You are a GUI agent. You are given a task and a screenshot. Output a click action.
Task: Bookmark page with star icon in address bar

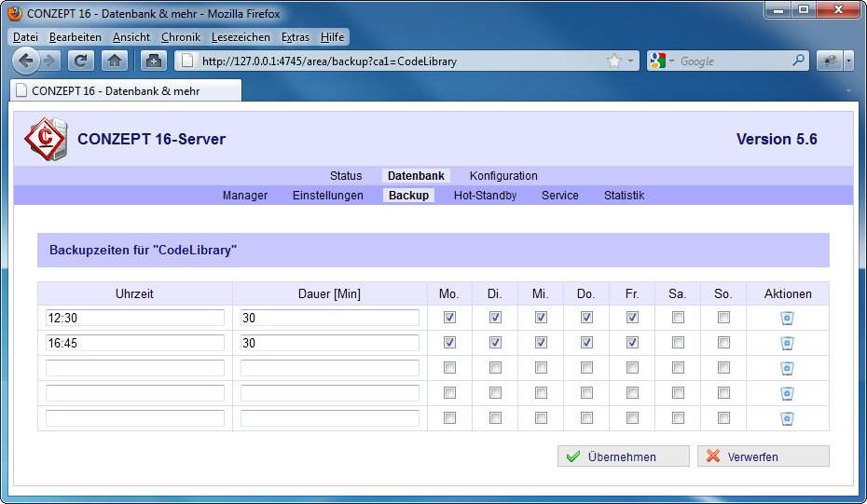coord(613,61)
